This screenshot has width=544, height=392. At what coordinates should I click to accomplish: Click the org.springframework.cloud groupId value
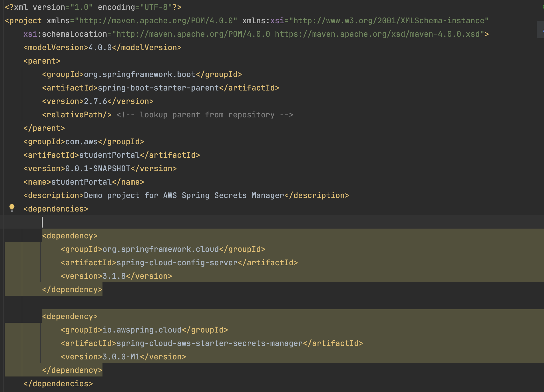[161, 249]
